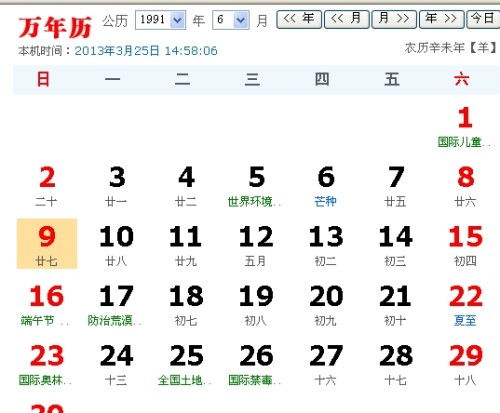Select date 21 with lunar 初十
The image size is (500, 413).
tap(395, 305)
